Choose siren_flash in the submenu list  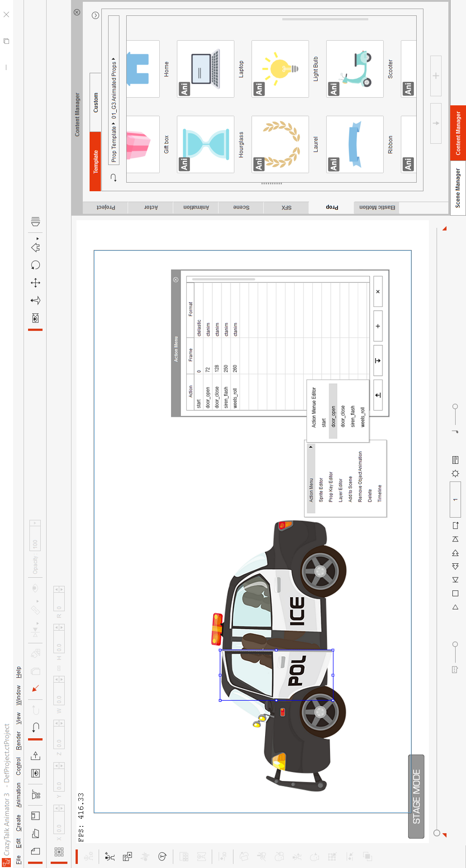(x=353, y=417)
